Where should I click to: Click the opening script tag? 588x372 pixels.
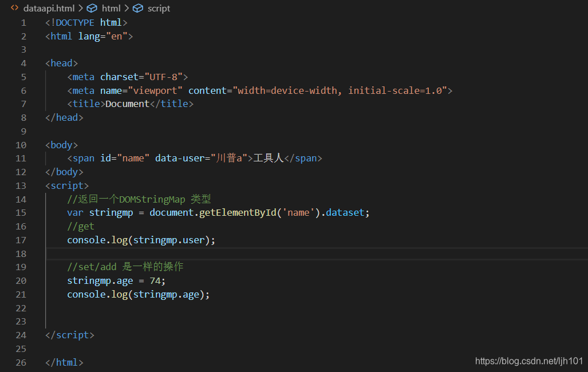(x=67, y=186)
